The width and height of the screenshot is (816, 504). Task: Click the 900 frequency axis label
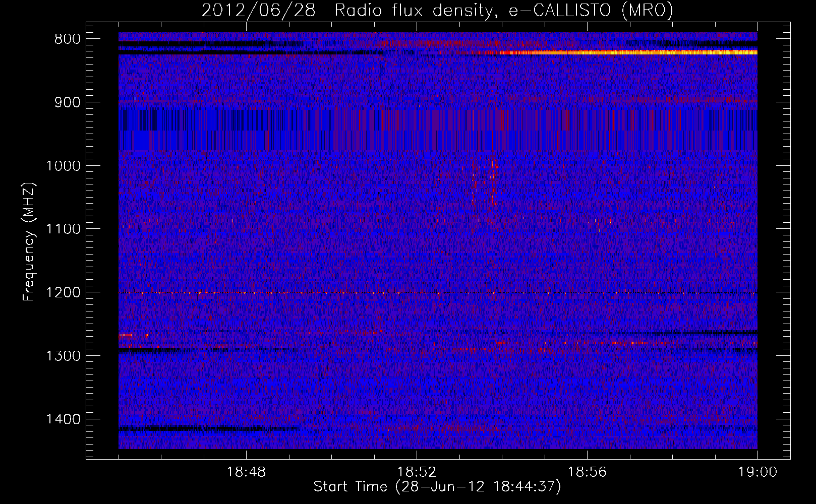[x=67, y=102]
